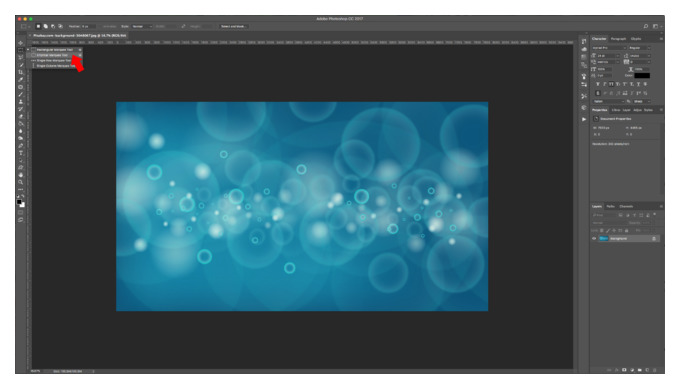Viewport: 680px width, 389px height.
Task: Switch to the Glyphs tab
Action: point(636,39)
